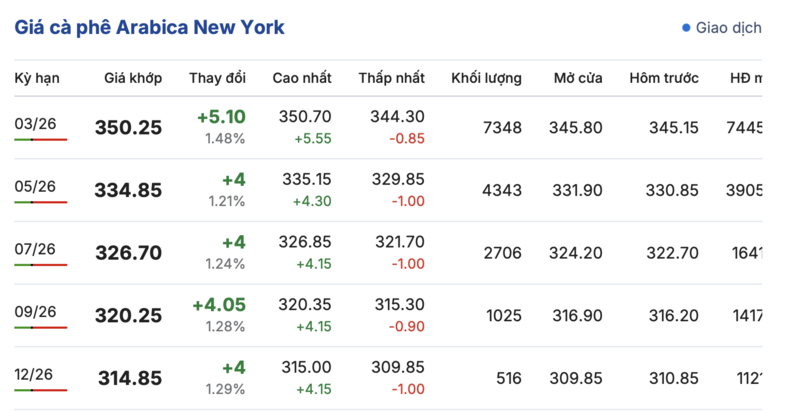Choose the 09/26 contract term
The image size is (800, 411).
coord(35,311)
